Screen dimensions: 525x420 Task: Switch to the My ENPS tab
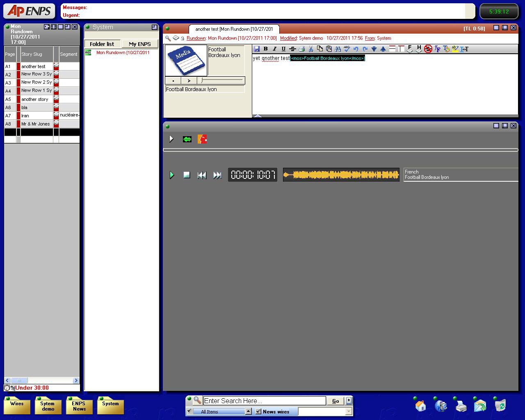(139, 44)
